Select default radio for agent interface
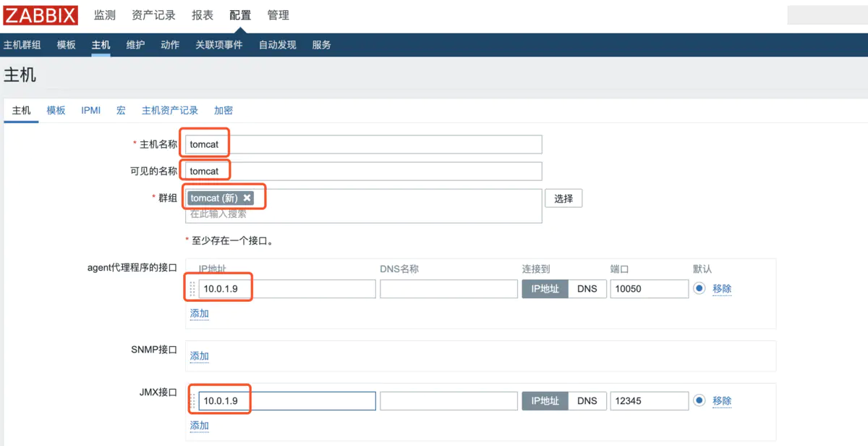The width and height of the screenshot is (868, 446). (699, 288)
